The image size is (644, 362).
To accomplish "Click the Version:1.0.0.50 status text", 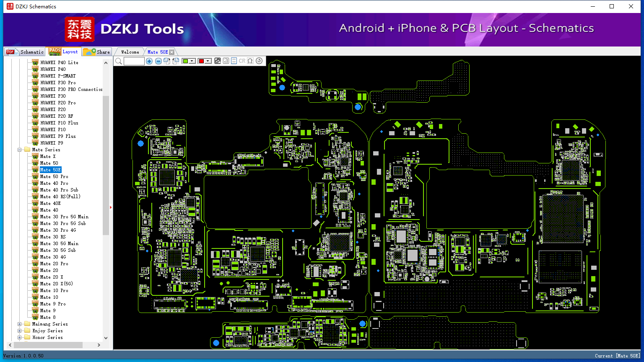I will point(23,356).
